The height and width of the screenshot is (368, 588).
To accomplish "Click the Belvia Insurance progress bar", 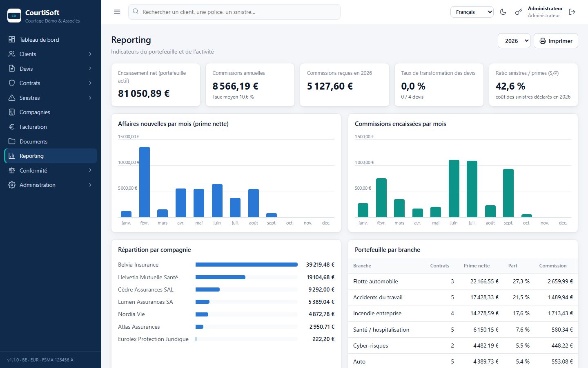I will [x=247, y=265].
